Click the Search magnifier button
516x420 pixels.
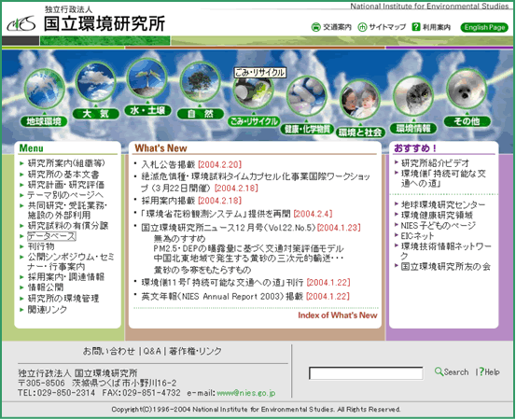[452, 372]
